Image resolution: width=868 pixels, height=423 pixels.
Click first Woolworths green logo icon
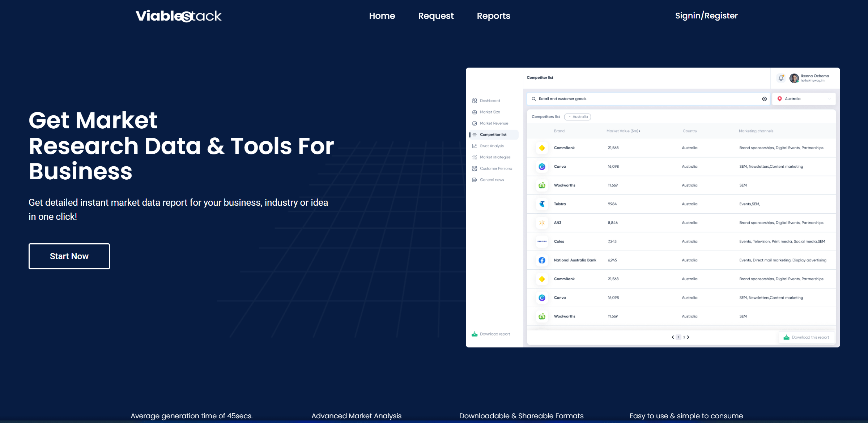coord(542,185)
